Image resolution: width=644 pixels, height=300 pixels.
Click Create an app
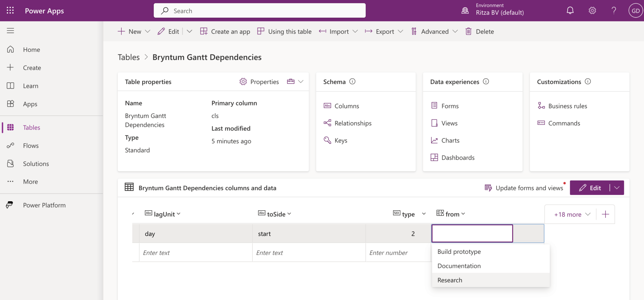225,31
